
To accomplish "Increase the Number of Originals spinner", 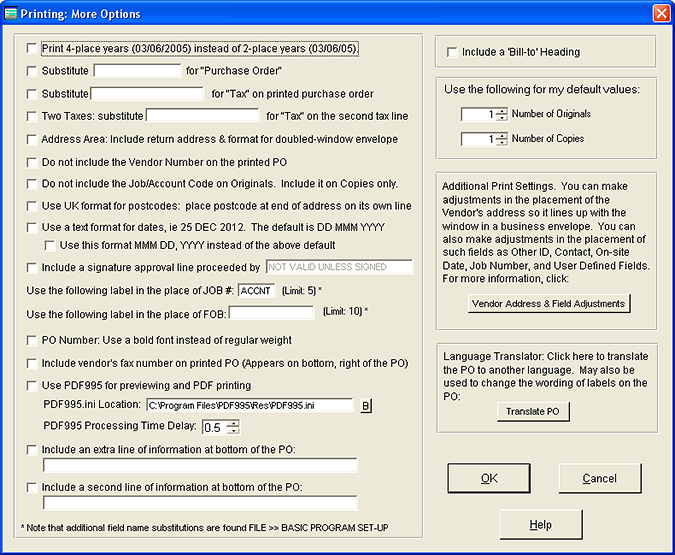I will 501,111.
